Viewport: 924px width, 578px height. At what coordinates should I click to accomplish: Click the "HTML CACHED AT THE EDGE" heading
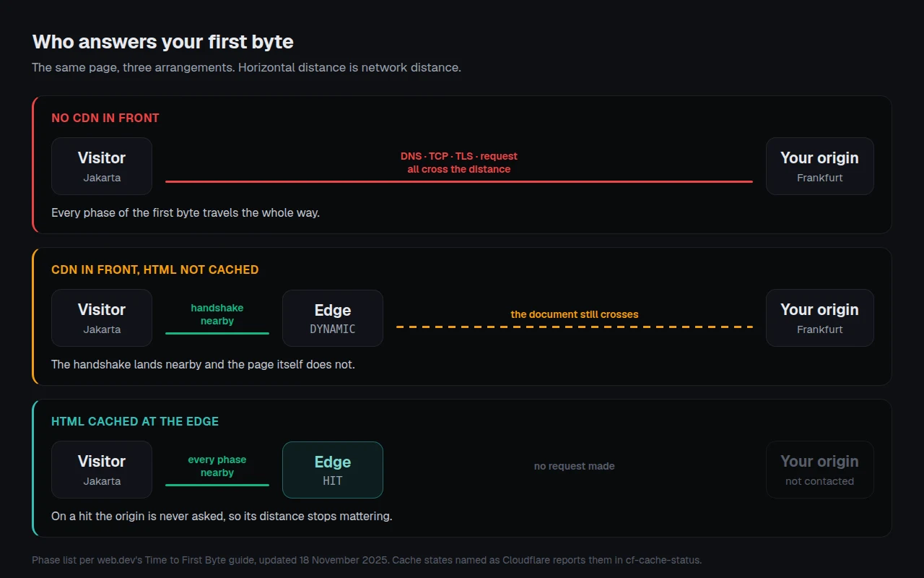135,421
